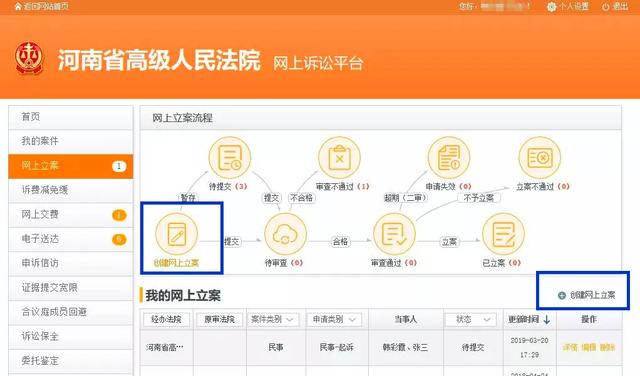Click the 待审查 cloud icon
The image size is (640, 376).
285,234
